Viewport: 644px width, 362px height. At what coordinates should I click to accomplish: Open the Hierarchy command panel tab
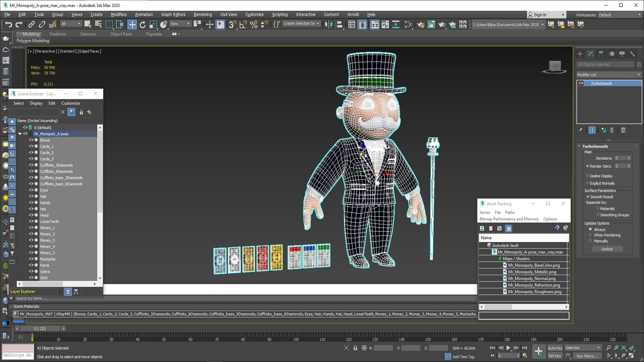pos(601,54)
